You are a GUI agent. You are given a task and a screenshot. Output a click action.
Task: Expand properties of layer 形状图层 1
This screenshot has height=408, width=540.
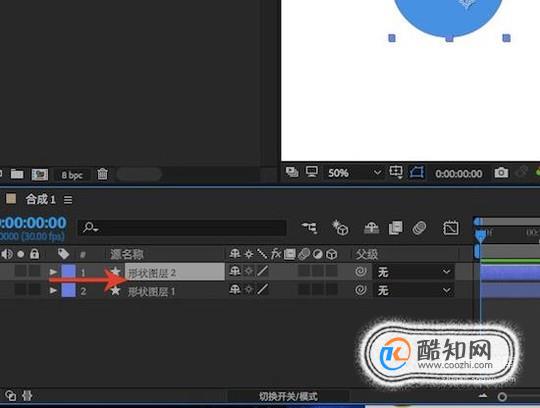click(53, 291)
